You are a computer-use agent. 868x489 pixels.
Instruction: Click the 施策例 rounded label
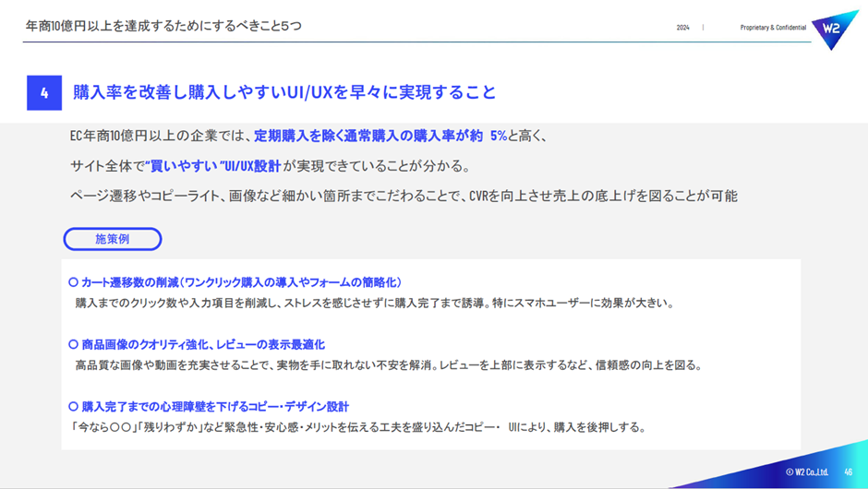pyautogui.click(x=113, y=239)
